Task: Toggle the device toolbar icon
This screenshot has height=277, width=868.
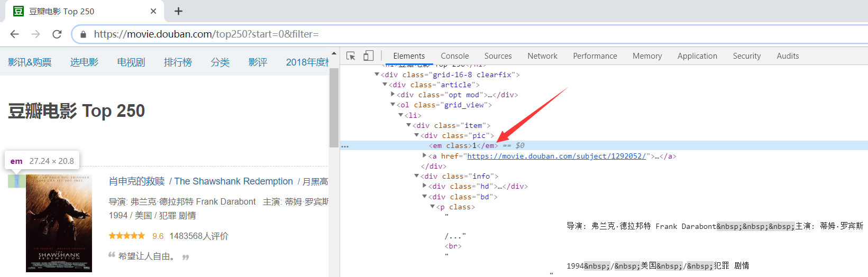Action: pyautogui.click(x=369, y=56)
